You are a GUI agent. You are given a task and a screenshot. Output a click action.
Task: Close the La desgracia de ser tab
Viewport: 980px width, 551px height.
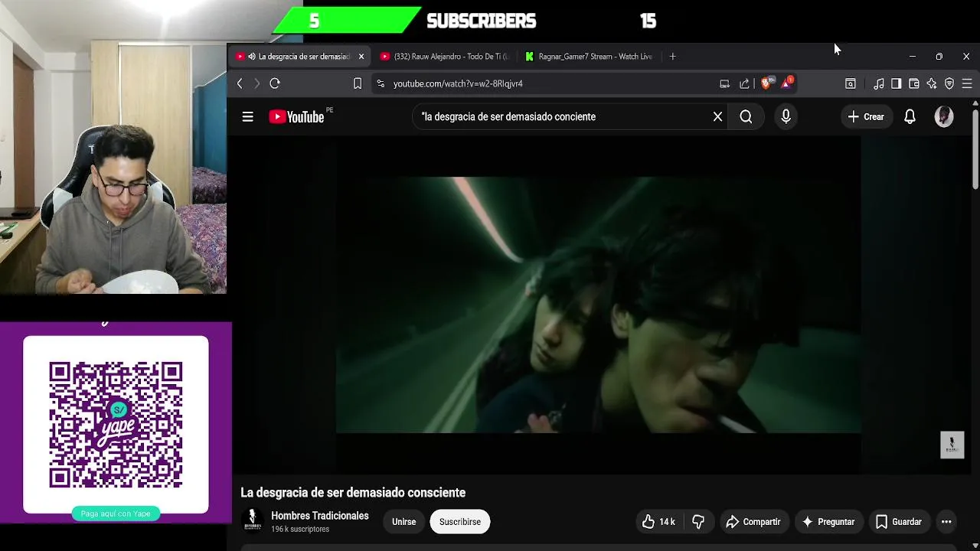pos(361,57)
